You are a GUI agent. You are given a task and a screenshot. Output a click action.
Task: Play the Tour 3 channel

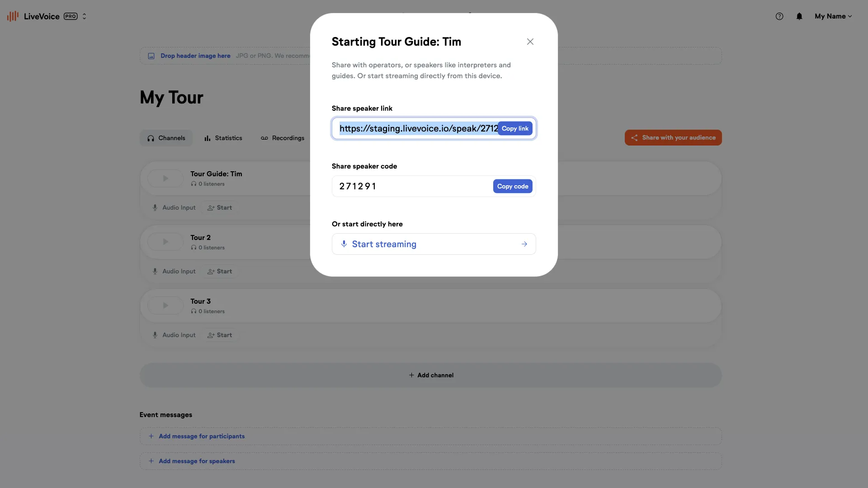click(165, 306)
